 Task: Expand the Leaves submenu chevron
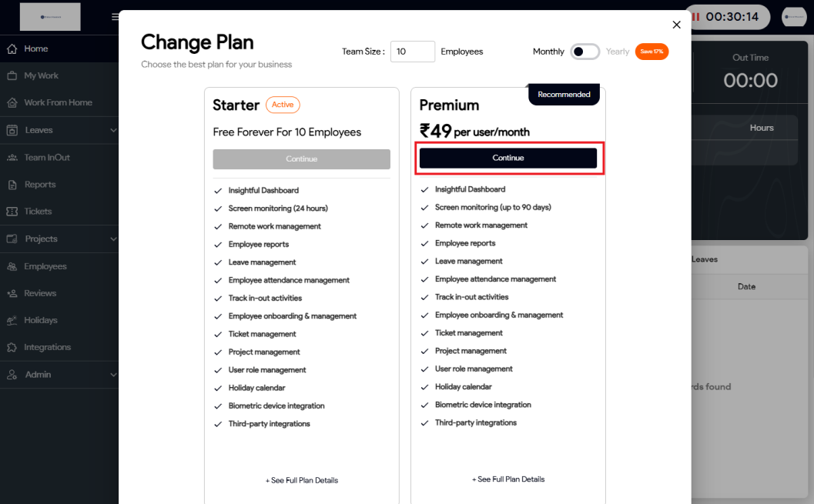pyautogui.click(x=113, y=131)
